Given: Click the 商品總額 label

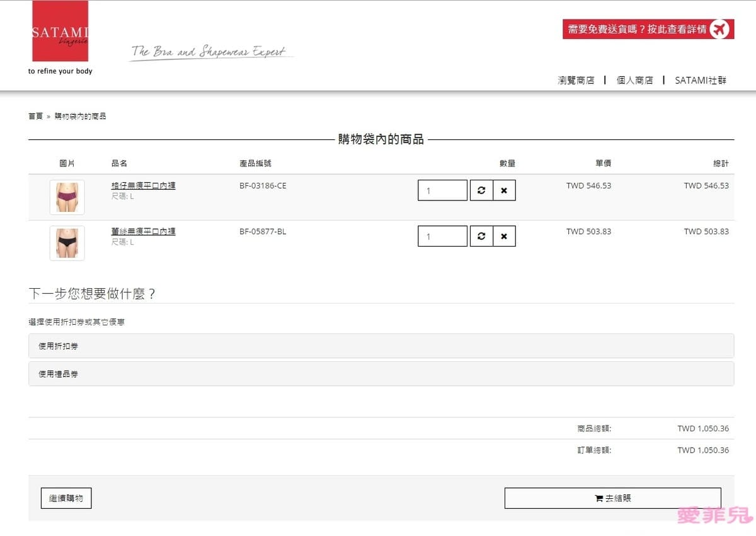Looking at the screenshot, I should coord(594,429).
